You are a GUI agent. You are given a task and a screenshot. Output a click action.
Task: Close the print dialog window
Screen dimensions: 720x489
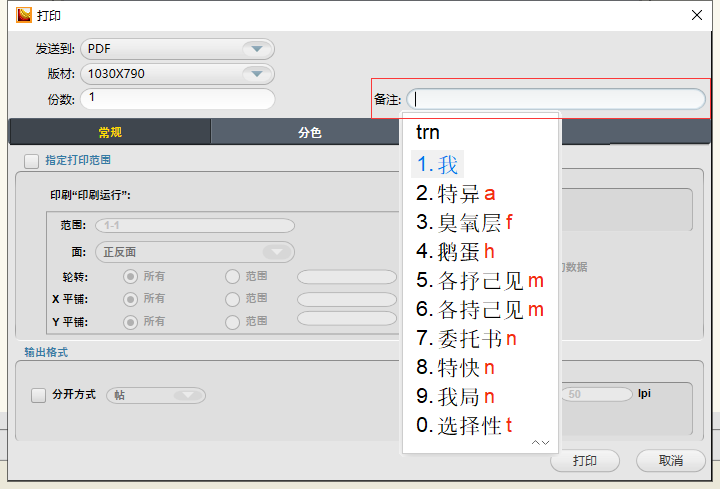click(696, 15)
